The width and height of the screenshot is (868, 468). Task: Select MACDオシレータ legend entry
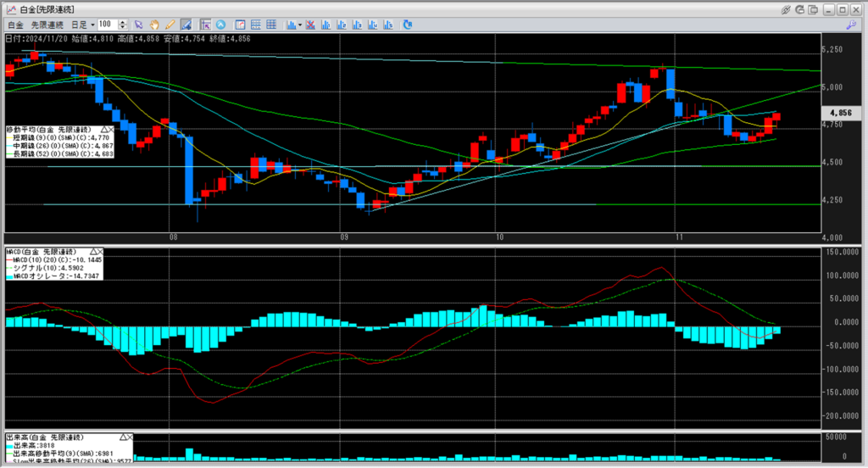coord(53,276)
